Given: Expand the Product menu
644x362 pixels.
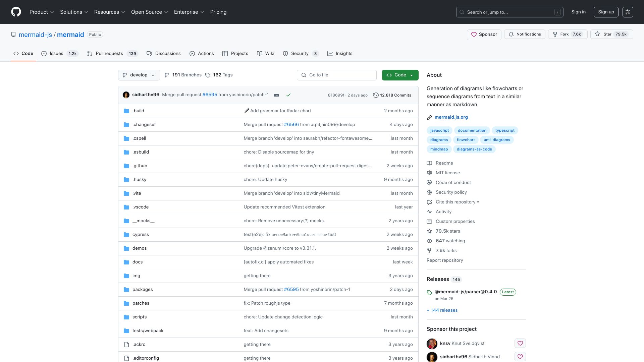Looking at the screenshot, I should click(42, 12).
